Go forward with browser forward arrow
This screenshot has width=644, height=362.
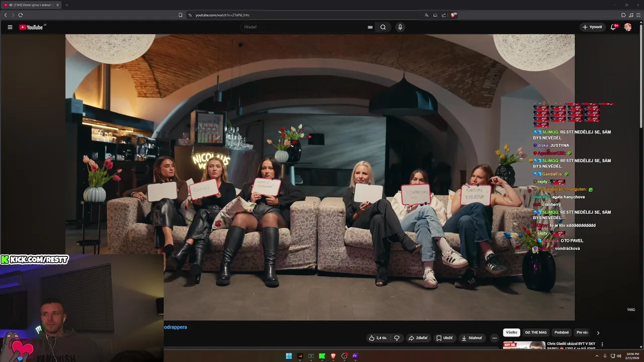13,15
